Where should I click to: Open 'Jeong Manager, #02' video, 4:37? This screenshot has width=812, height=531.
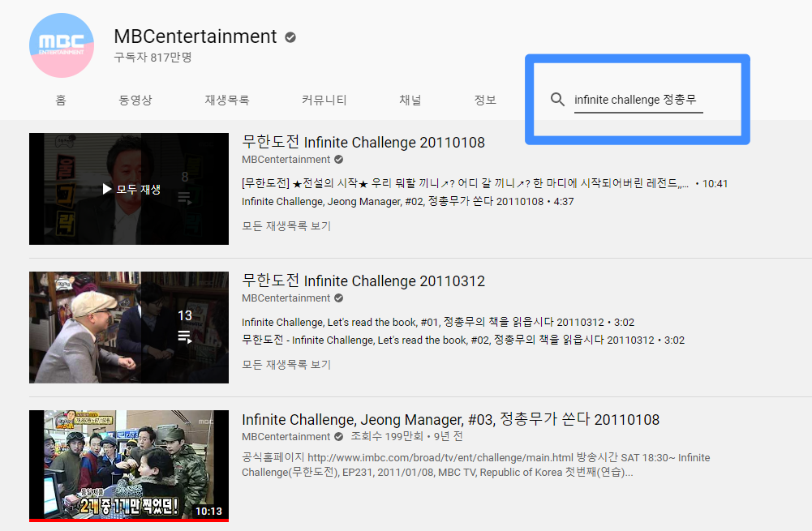pyautogui.click(x=407, y=201)
